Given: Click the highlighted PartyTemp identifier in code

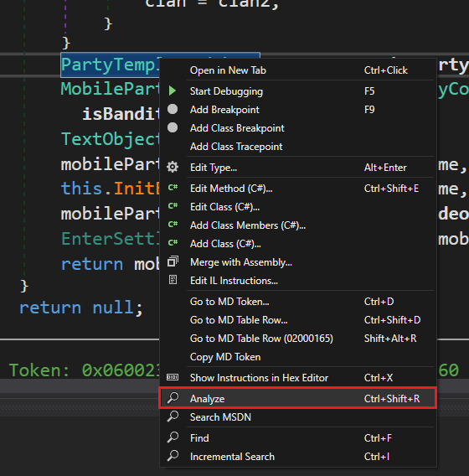Looking at the screenshot, I should tap(111, 65).
